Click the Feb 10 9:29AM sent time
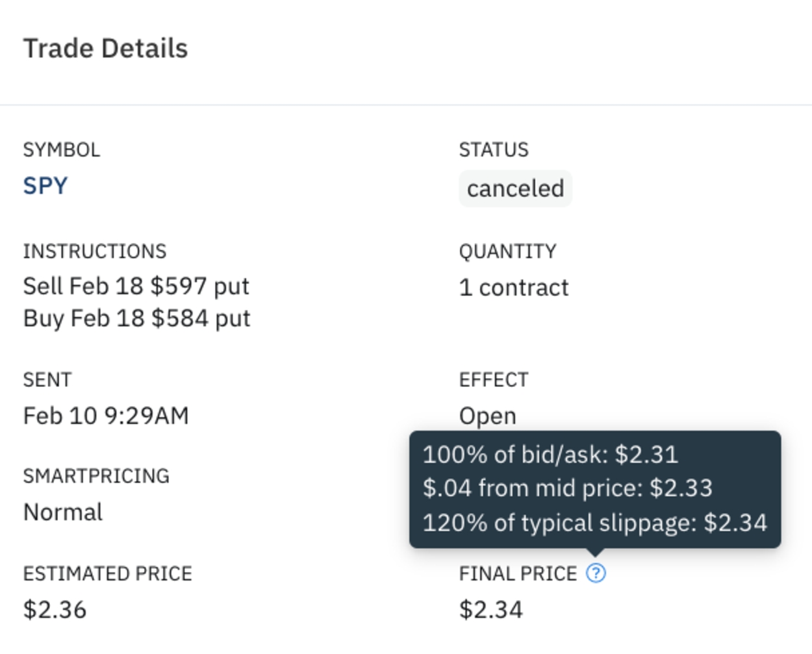 pyautogui.click(x=106, y=416)
